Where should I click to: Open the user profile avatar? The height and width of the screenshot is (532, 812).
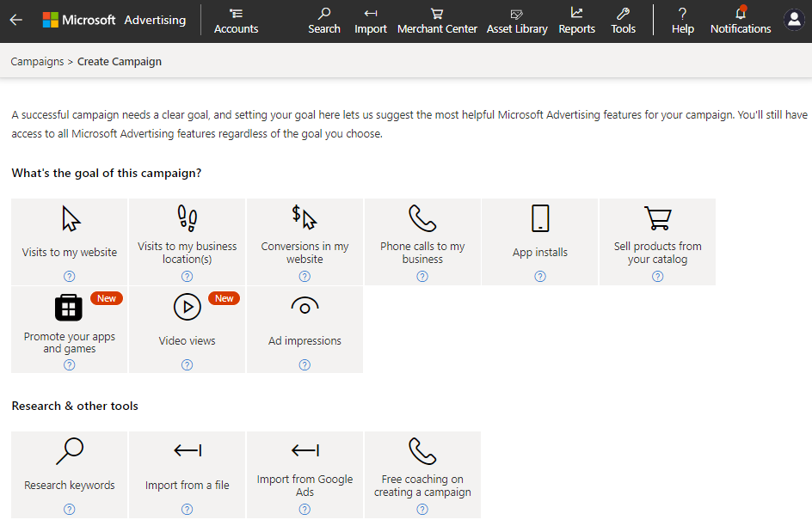pos(794,20)
